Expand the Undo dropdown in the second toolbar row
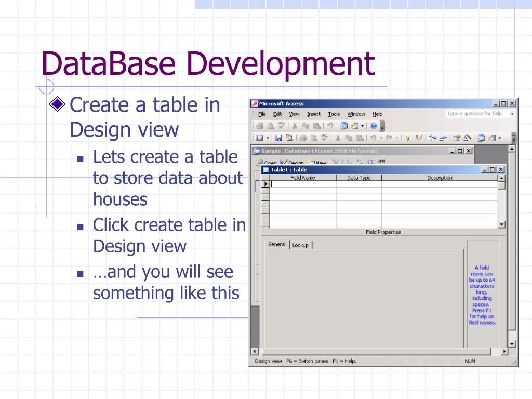The image size is (532, 399). 381,138
